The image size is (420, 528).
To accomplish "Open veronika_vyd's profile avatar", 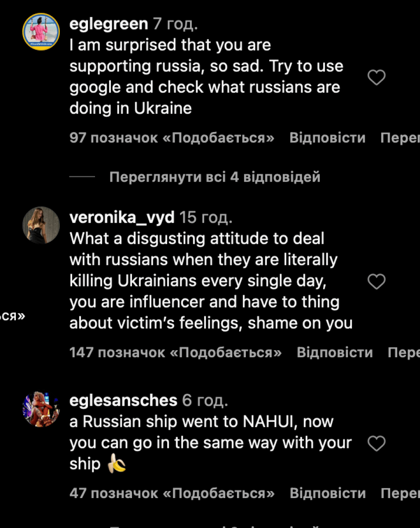I will 41,225.
